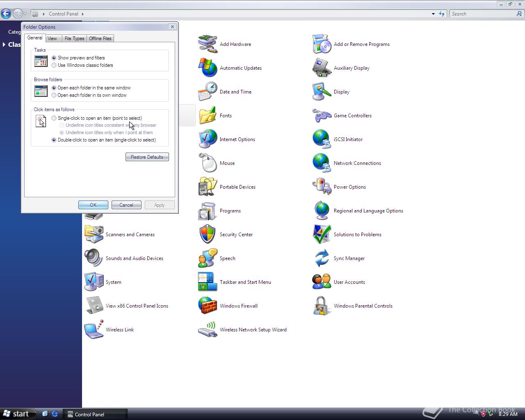Open View x86 Control Panel Icons
The width and height of the screenshot is (525, 420).
coord(94,306)
